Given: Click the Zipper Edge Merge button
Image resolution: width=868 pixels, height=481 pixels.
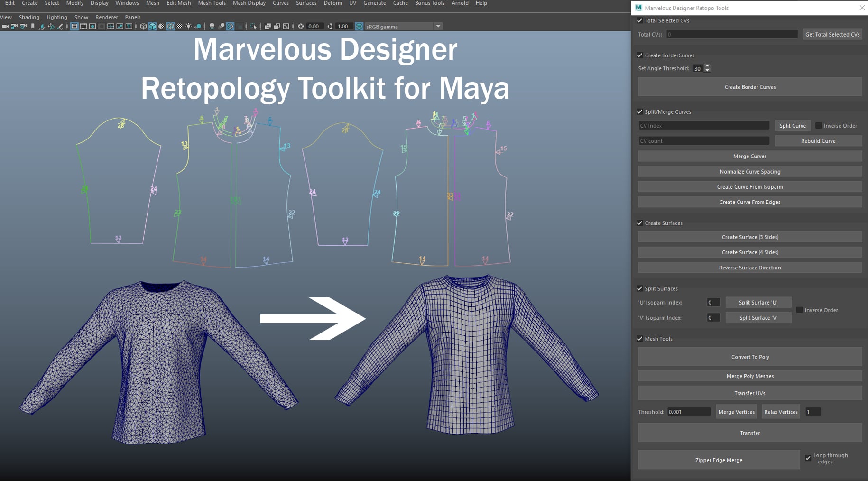Looking at the screenshot, I should click(x=719, y=460).
